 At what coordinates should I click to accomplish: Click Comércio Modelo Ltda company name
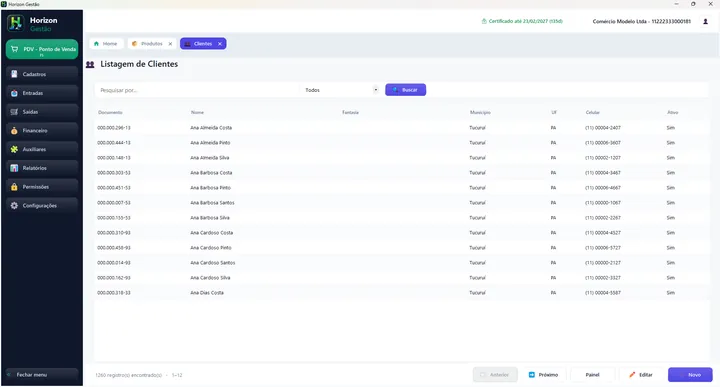(x=641, y=22)
